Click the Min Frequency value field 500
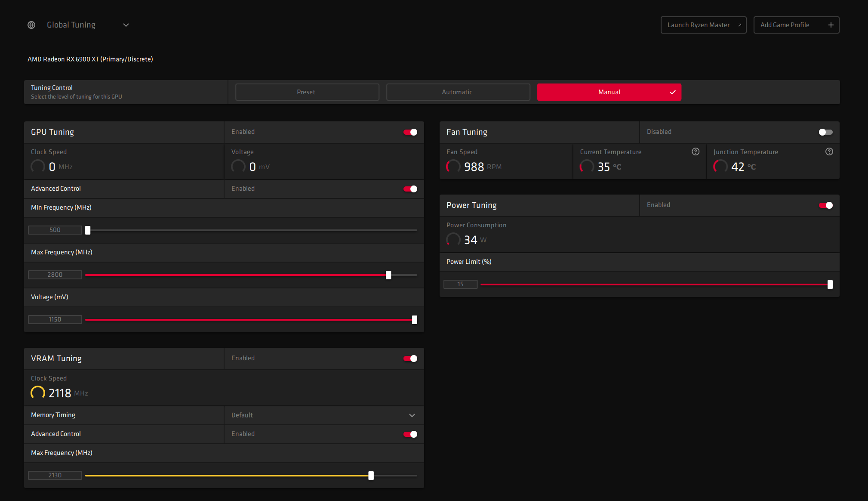Viewport: 868px width, 501px height. point(55,230)
